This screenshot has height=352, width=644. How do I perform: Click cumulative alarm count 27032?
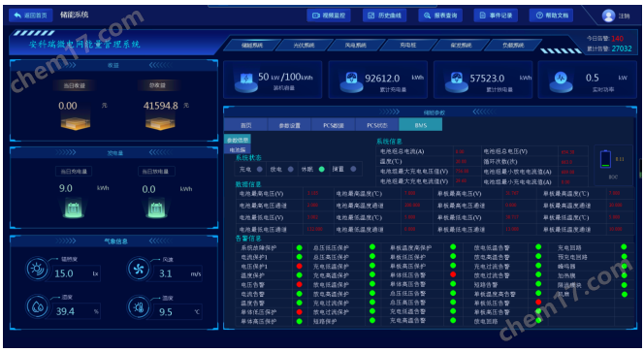click(622, 48)
